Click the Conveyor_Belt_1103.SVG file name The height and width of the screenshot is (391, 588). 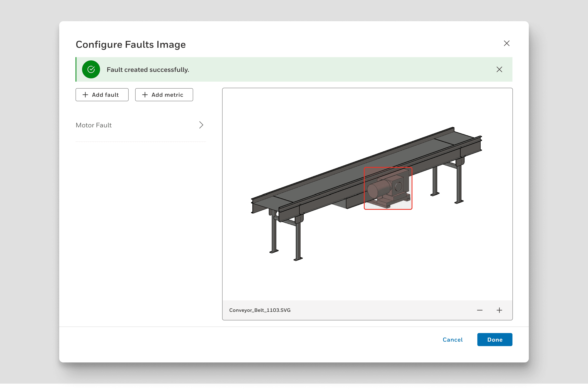[260, 310]
